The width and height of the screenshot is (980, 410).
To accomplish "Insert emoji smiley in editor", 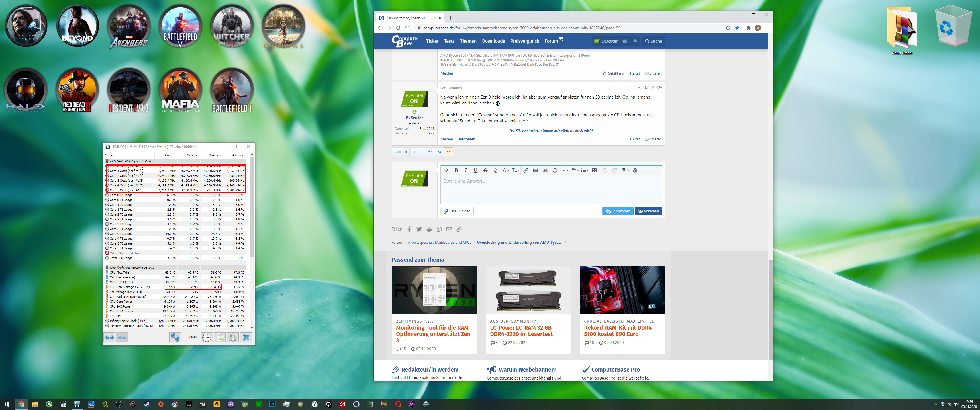I will pos(555,170).
